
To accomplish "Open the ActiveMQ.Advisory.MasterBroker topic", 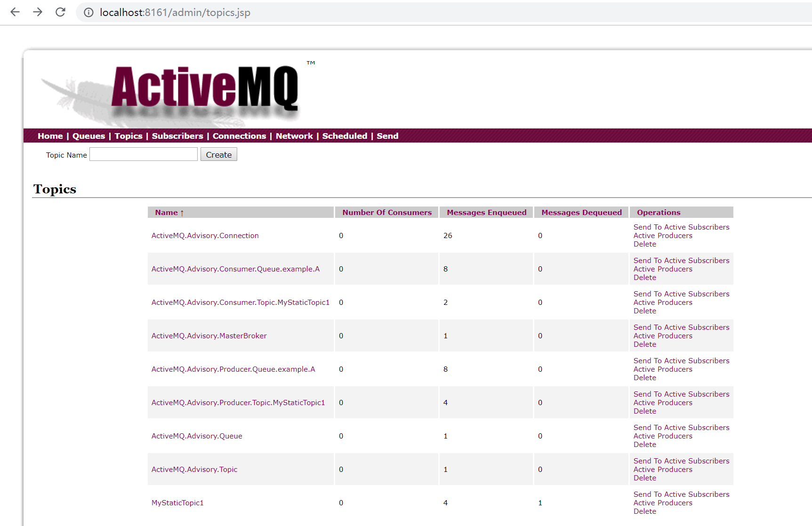I will (x=209, y=336).
